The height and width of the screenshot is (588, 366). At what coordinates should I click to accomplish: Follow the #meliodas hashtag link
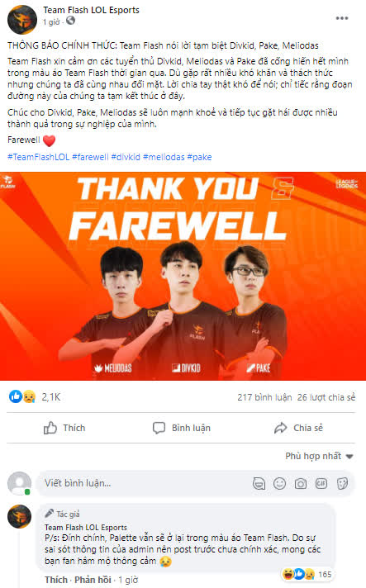click(x=164, y=157)
